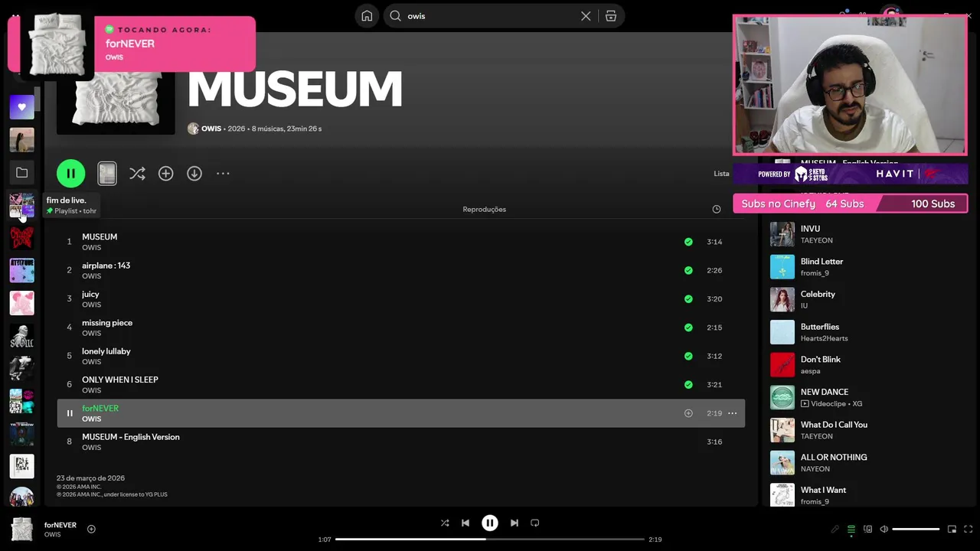Toggle saved check for airplane : 143

coord(688,270)
